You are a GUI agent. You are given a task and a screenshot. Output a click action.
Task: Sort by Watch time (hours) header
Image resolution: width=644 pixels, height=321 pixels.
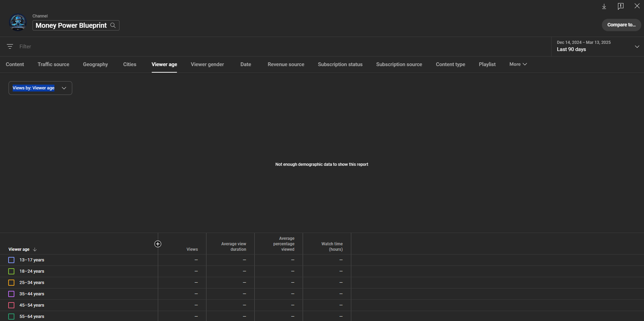pyautogui.click(x=332, y=247)
